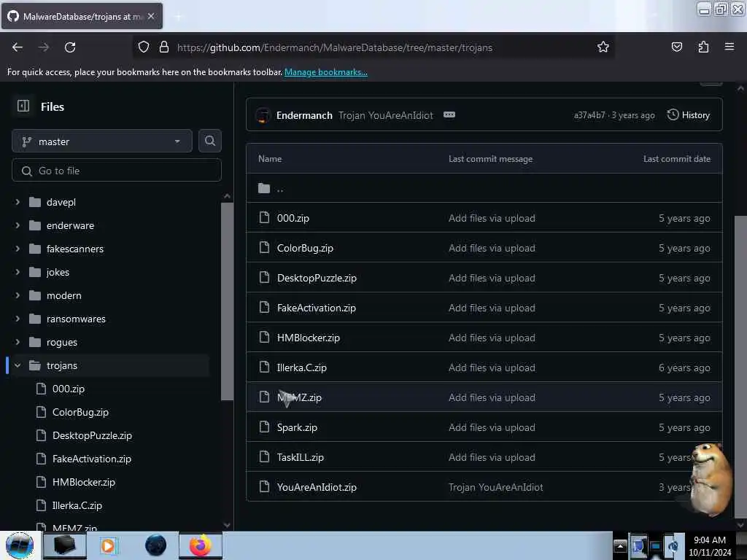Open the black folder taskbar icon
747x560 pixels.
[65, 545]
